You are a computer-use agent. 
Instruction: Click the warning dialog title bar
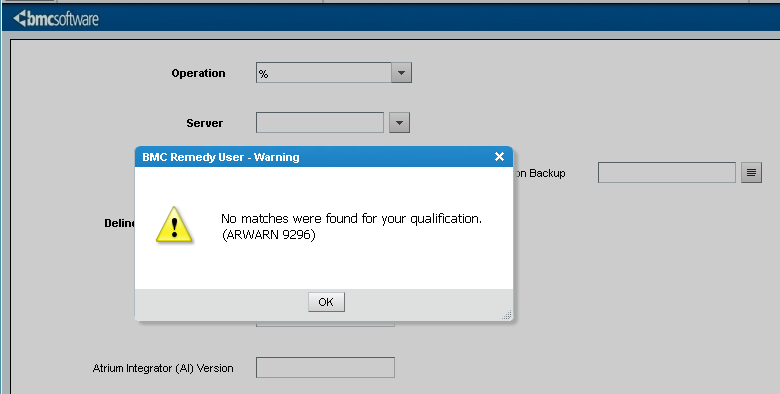[x=323, y=157]
